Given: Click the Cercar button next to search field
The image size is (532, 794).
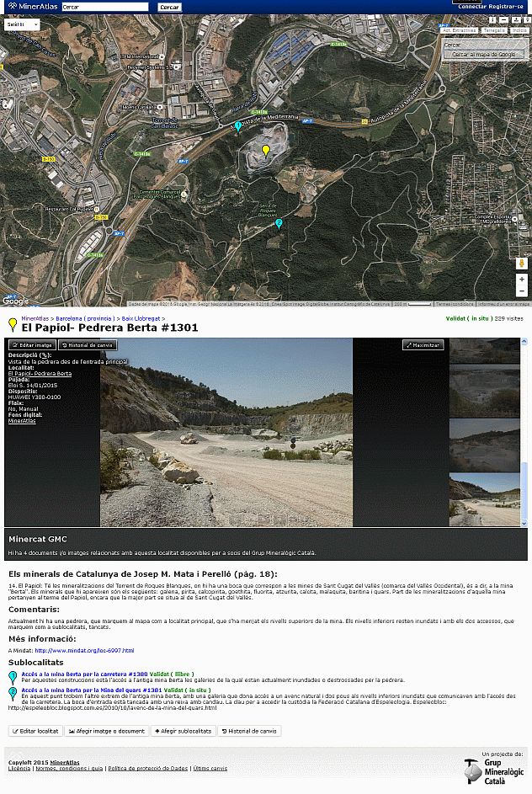Looking at the screenshot, I should (x=168, y=7).
